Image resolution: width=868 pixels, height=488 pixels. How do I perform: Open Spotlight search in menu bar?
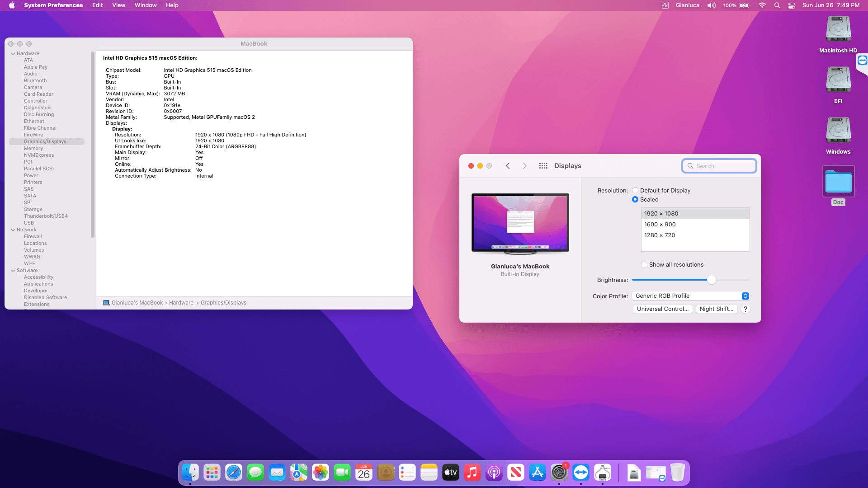tap(777, 5)
